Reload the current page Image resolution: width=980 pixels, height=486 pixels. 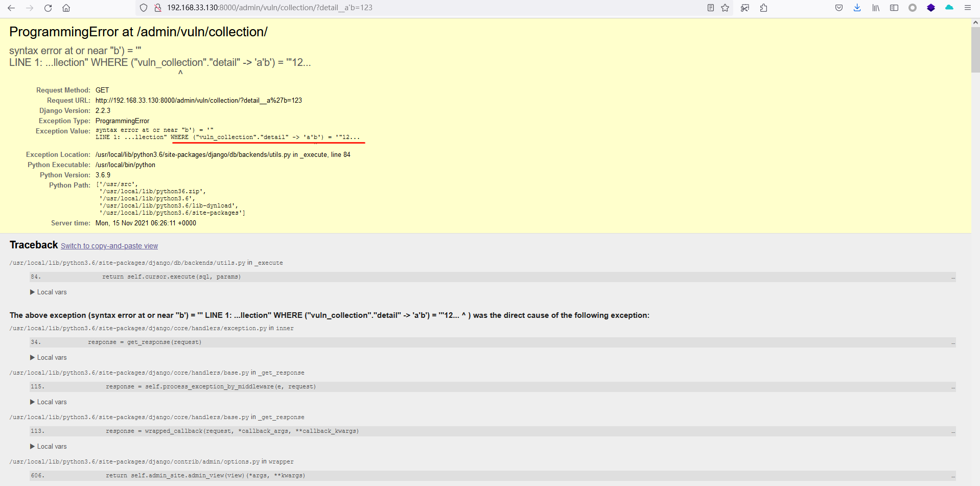[x=48, y=8]
